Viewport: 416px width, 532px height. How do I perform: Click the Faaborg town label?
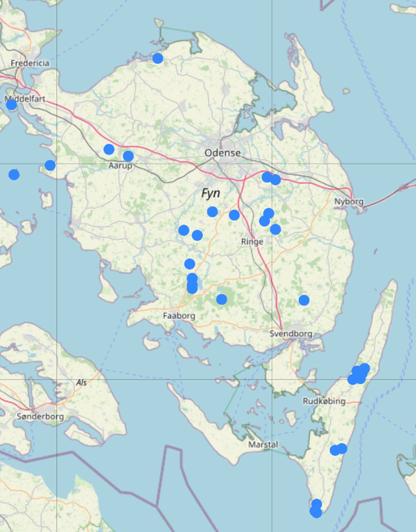click(x=179, y=316)
